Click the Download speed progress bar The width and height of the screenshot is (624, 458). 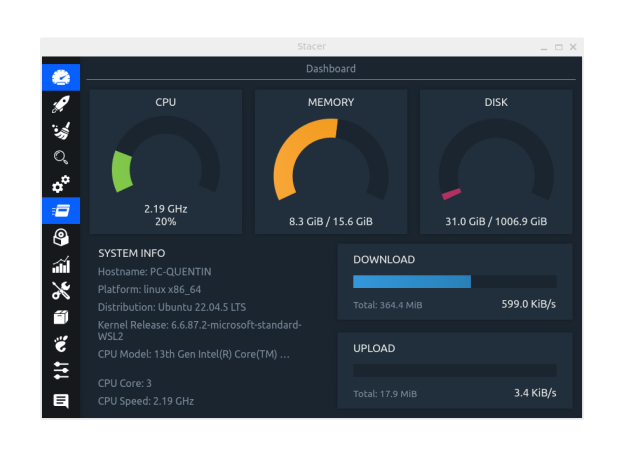pyautogui.click(x=454, y=282)
